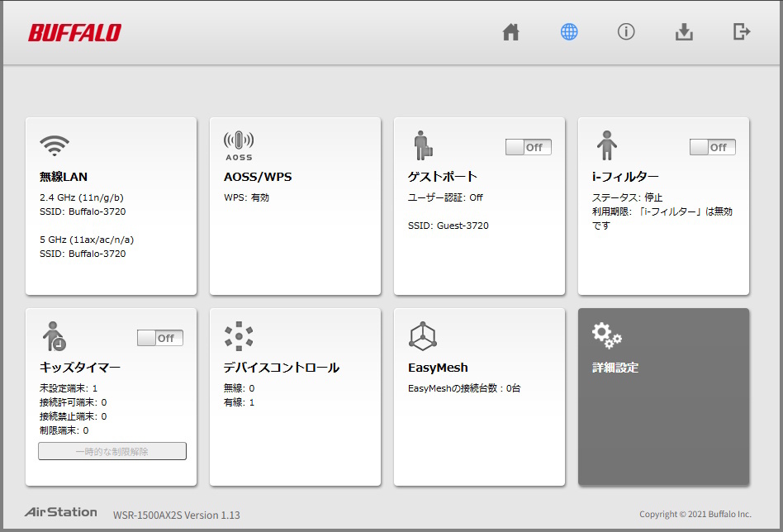
Task: Click the 一時的な制限解除 button
Action: [112, 451]
